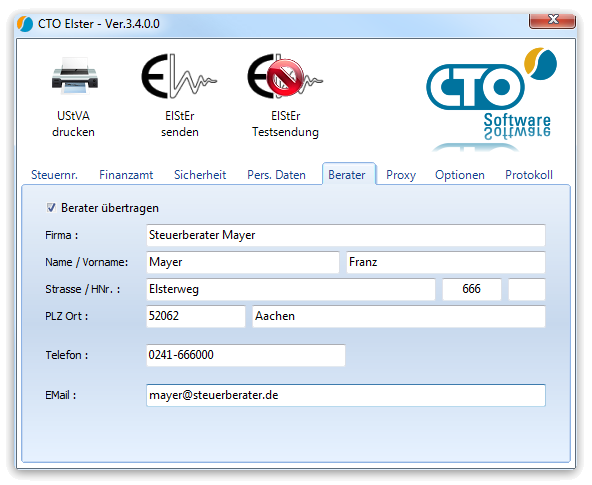The image size is (592, 485).
Task: Close the CTO Elster window
Action: click(552, 20)
